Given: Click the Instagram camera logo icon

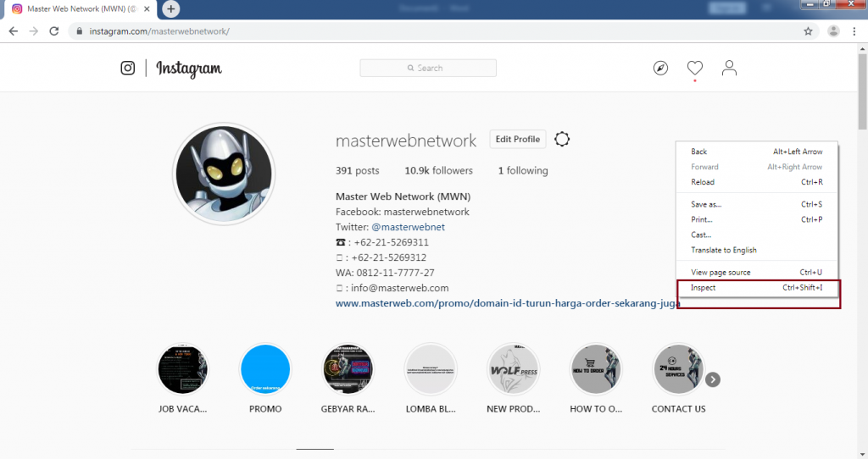Looking at the screenshot, I should tap(128, 68).
